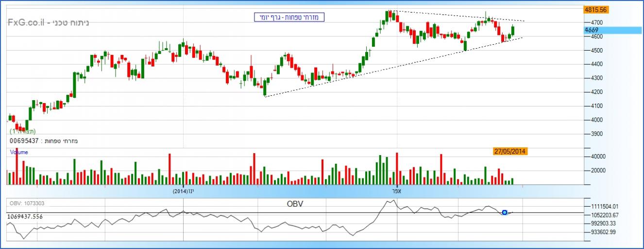Image resolution: width=644 pixels, height=249 pixels.
Task: Click the 3900 price axis label
Action: point(597,134)
